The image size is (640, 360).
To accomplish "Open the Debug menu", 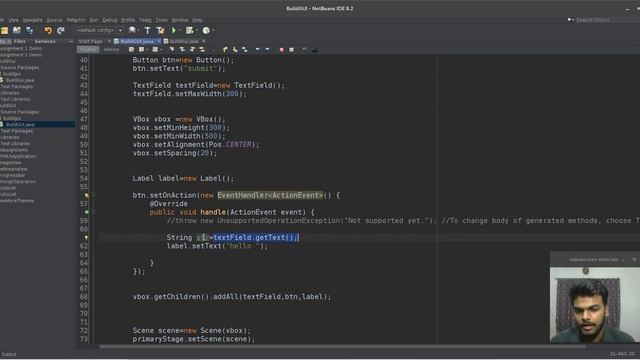I will click(109, 20).
